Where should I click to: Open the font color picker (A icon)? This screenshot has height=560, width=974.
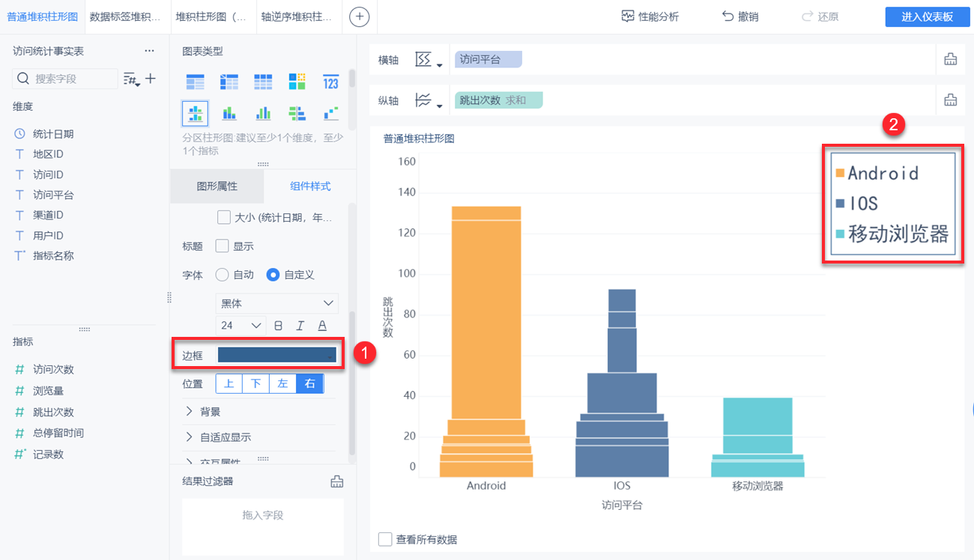click(x=322, y=326)
